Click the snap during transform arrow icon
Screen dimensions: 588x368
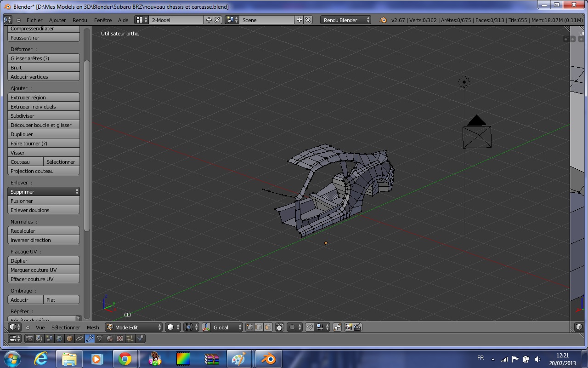(x=337, y=327)
